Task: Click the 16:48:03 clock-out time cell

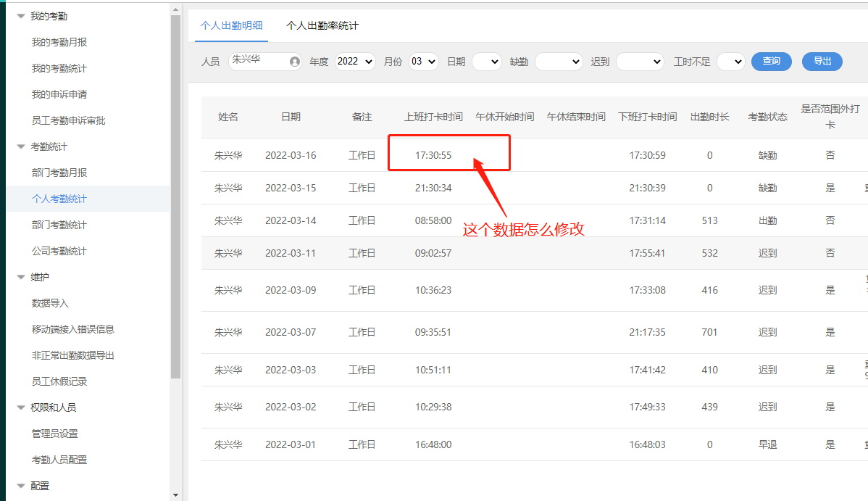Action: pos(648,444)
